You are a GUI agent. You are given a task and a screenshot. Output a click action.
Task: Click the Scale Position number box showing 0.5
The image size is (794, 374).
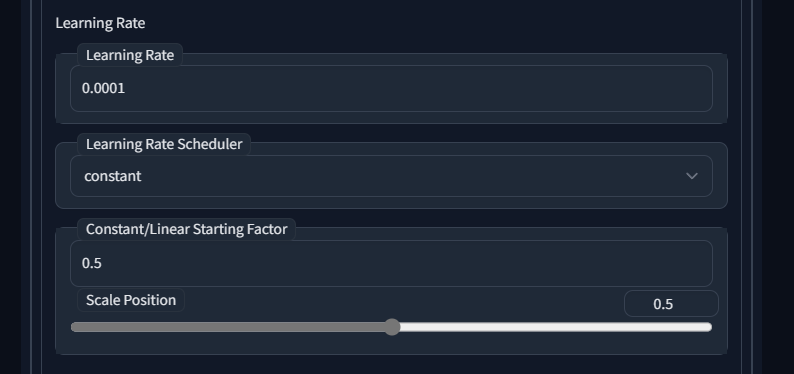671,304
